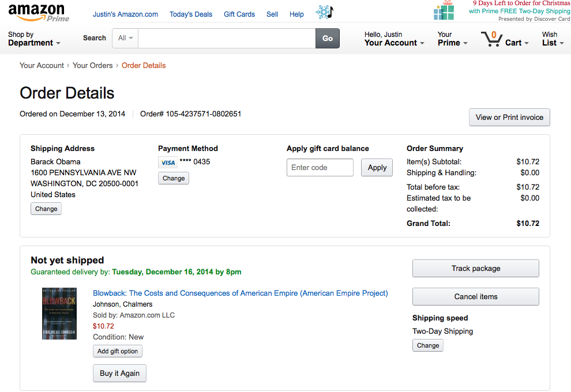Open the Amazon Prime logo homepage
This screenshot has width=571, height=392.
point(39,13)
